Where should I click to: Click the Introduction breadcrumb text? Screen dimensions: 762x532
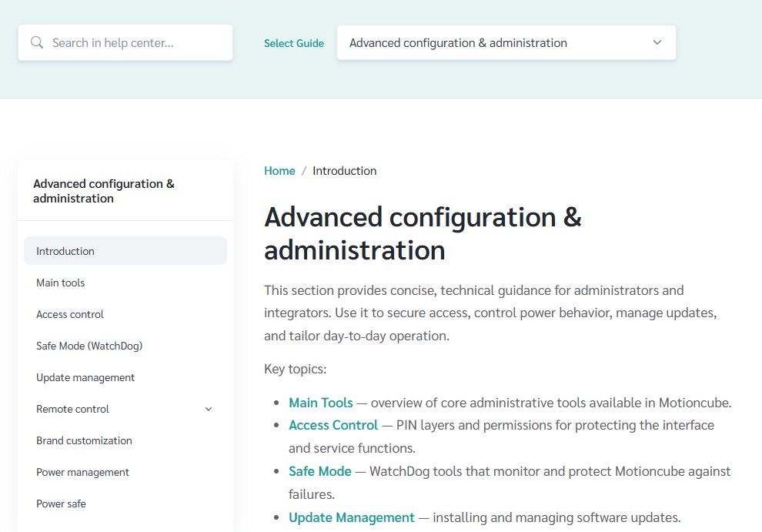pyautogui.click(x=345, y=171)
